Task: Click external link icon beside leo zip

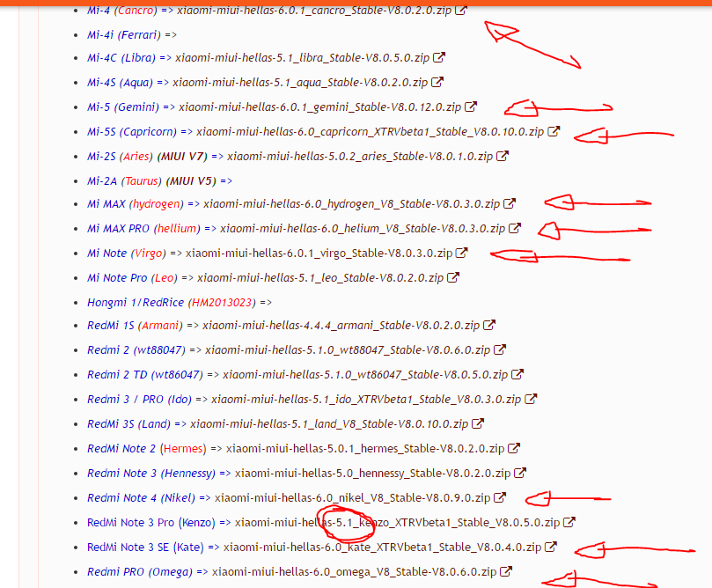Action: pos(453,277)
